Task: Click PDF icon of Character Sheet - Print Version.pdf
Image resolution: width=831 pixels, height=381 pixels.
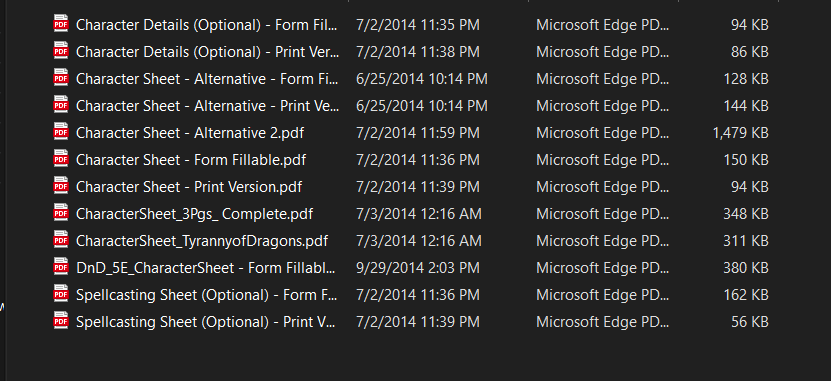Action: click(61, 186)
